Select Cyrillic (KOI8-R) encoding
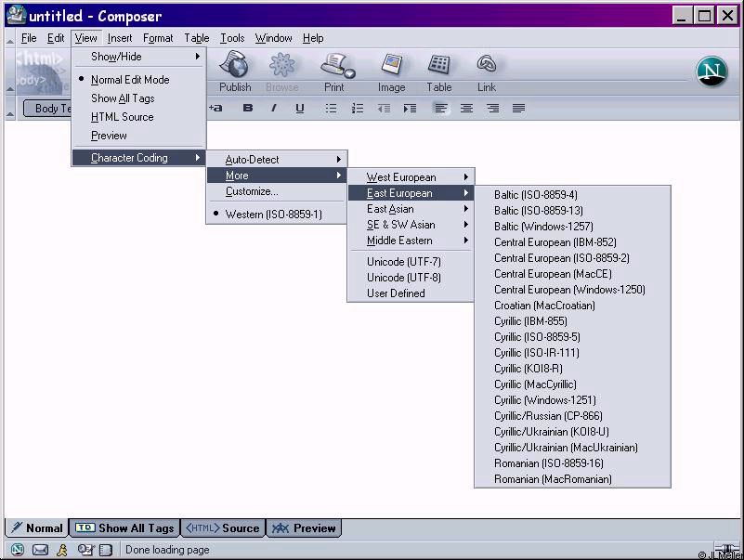 (x=573, y=369)
